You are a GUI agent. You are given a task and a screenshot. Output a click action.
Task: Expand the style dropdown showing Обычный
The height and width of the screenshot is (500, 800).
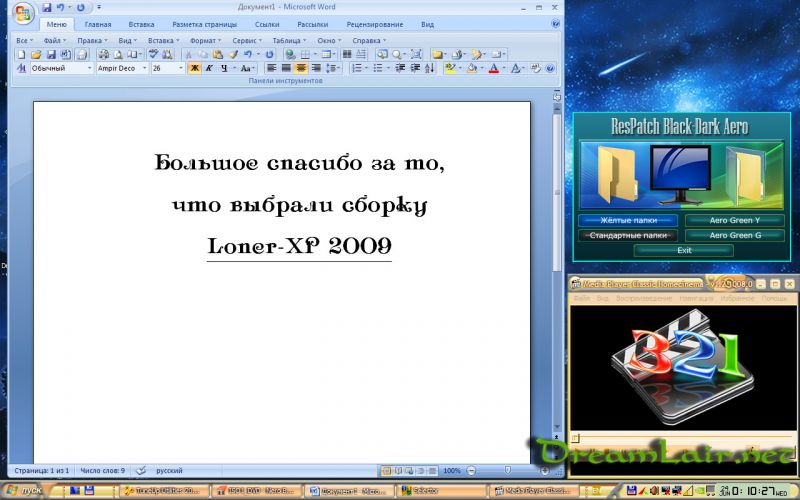(x=89, y=68)
